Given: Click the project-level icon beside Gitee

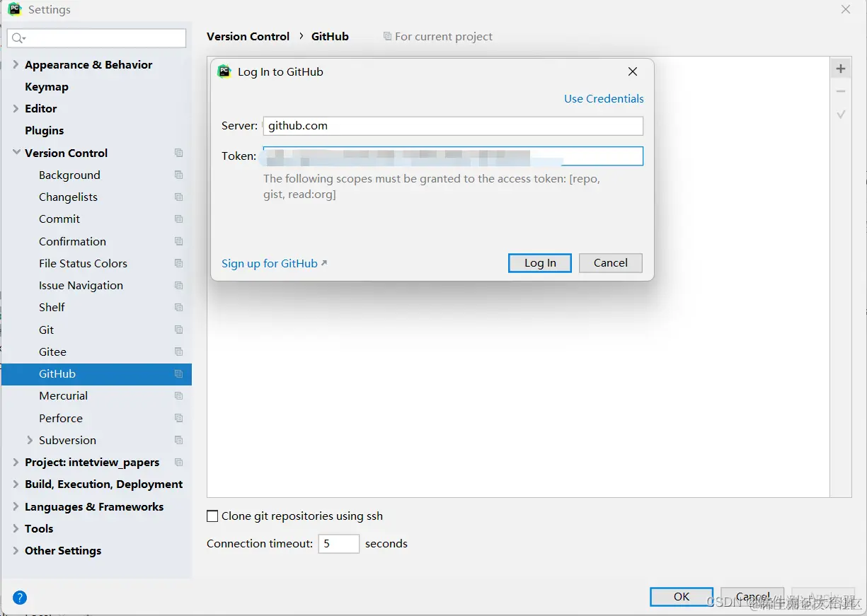Looking at the screenshot, I should (x=178, y=351).
